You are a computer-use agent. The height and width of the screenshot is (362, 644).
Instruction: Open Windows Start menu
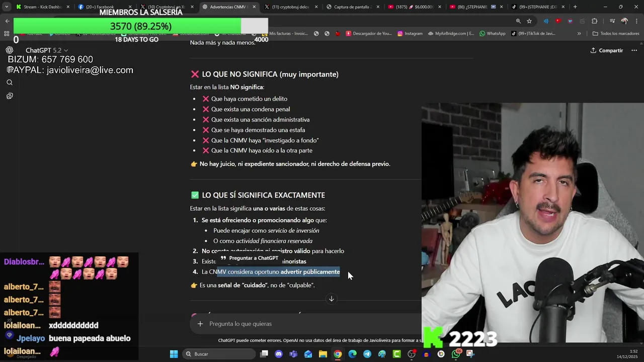tap(174, 354)
